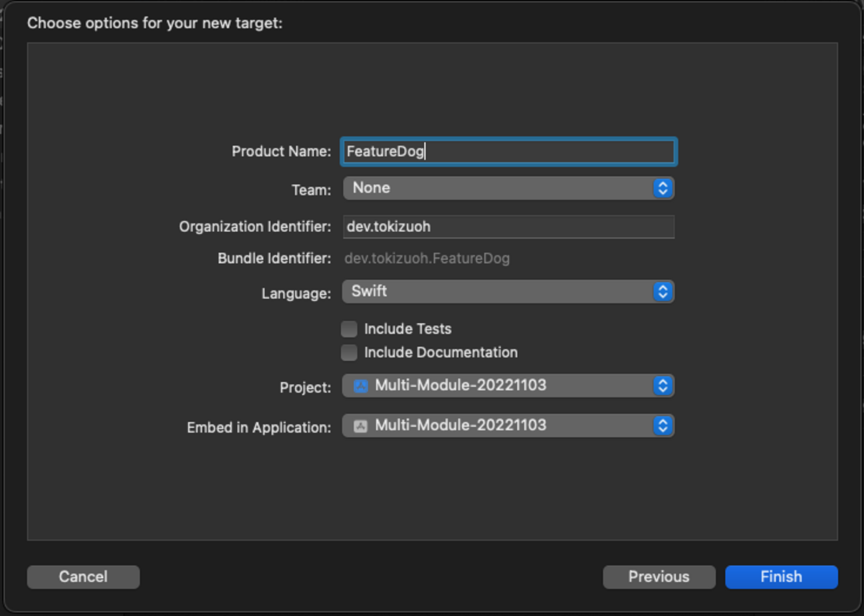Enable the Include Documentation checkbox

pos(349,353)
